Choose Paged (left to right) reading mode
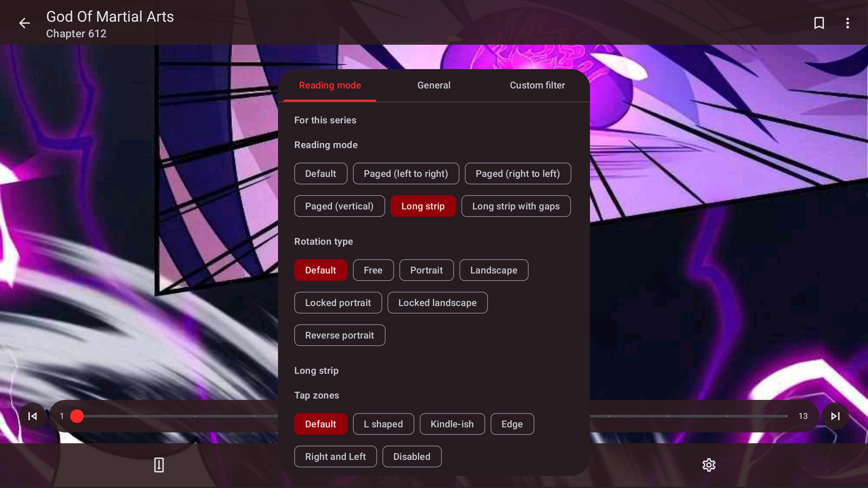868x488 pixels. [406, 174]
